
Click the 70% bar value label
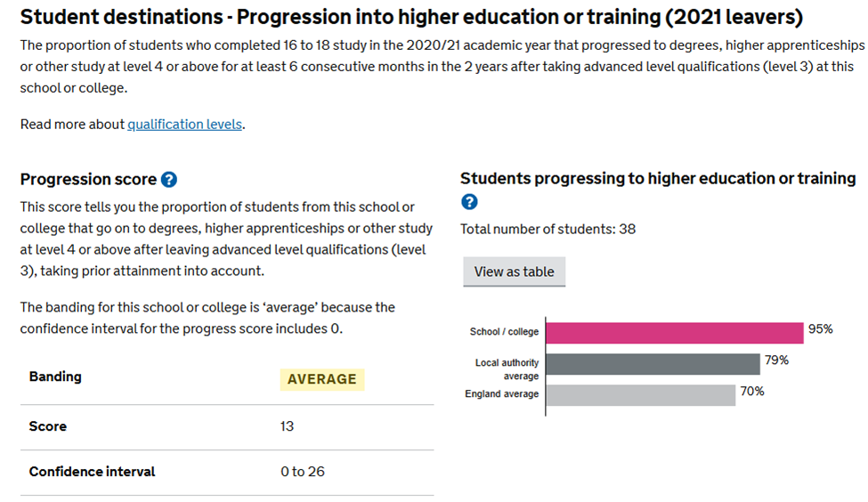point(752,391)
